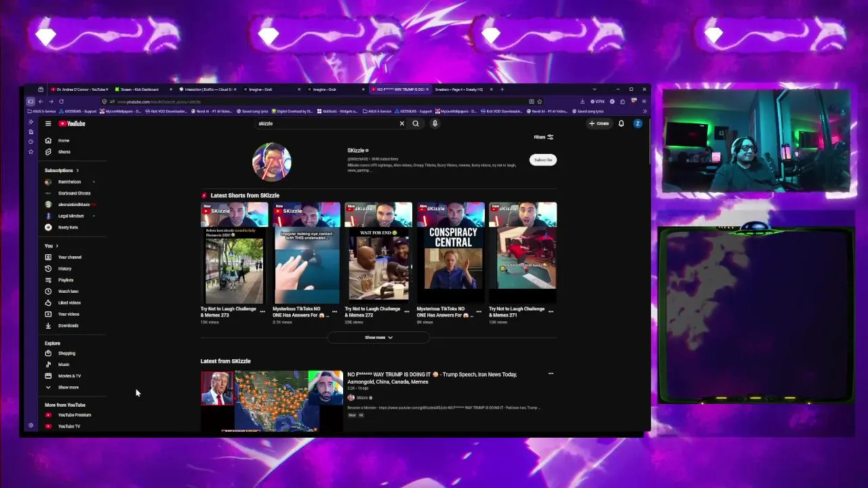868x488 pixels.
Task: Bookmark page with the address bar star
Action: point(540,102)
